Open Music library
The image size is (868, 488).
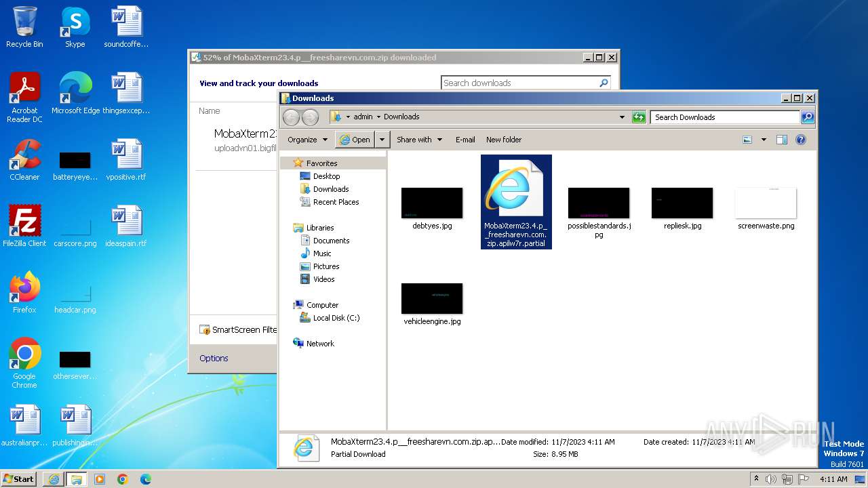322,253
